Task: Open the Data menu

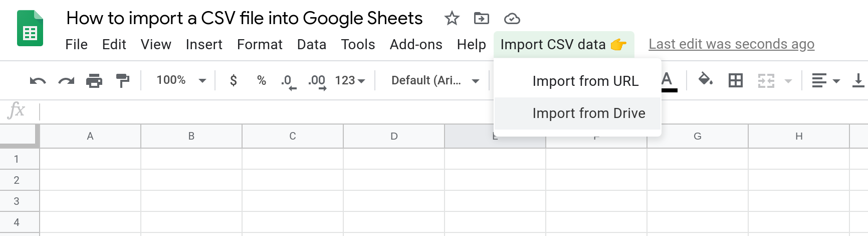Action: pyautogui.click(x=312, y=45)
